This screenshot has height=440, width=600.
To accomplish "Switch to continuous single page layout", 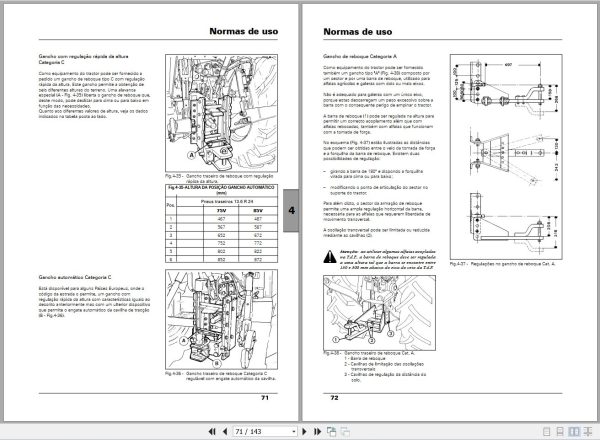I will [560, 432].
